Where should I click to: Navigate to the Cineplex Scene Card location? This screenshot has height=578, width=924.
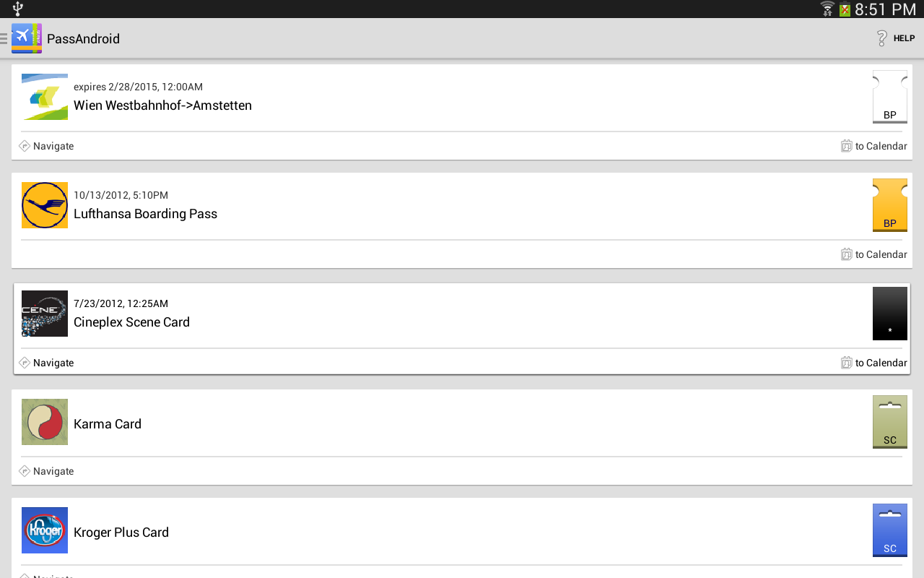[47, 363]
